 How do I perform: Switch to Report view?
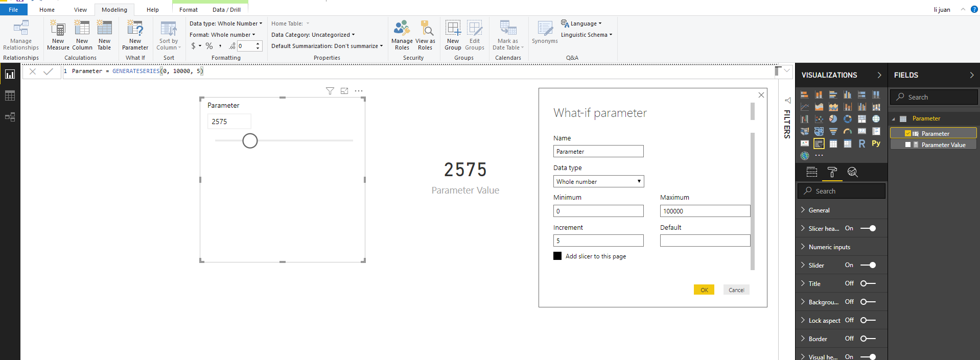(x=10, y=75)
